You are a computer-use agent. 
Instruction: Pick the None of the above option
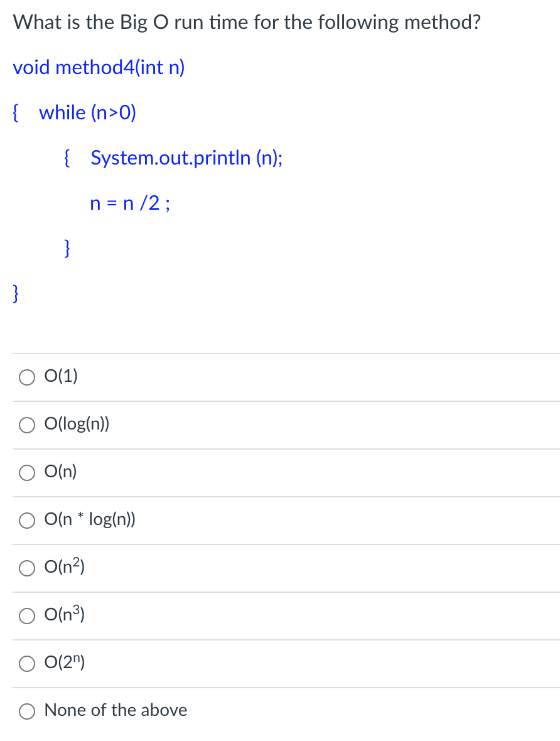pyautogui.click(x=27, y=711)
